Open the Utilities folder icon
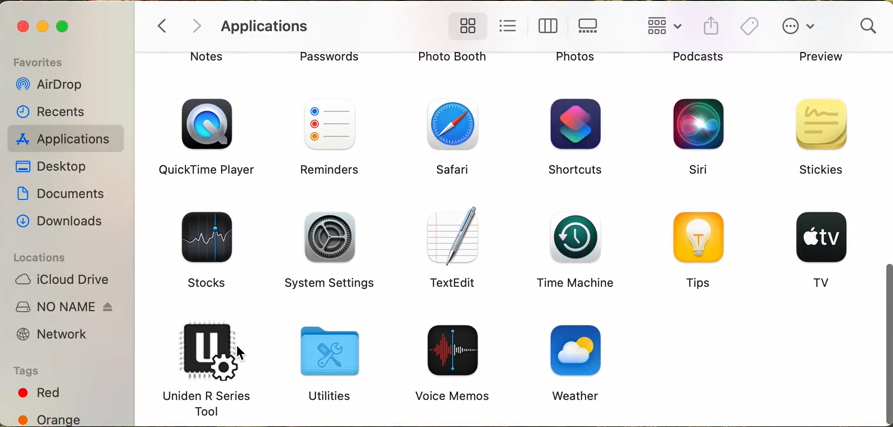The image size is (893, 427). (x=330, y=351)
